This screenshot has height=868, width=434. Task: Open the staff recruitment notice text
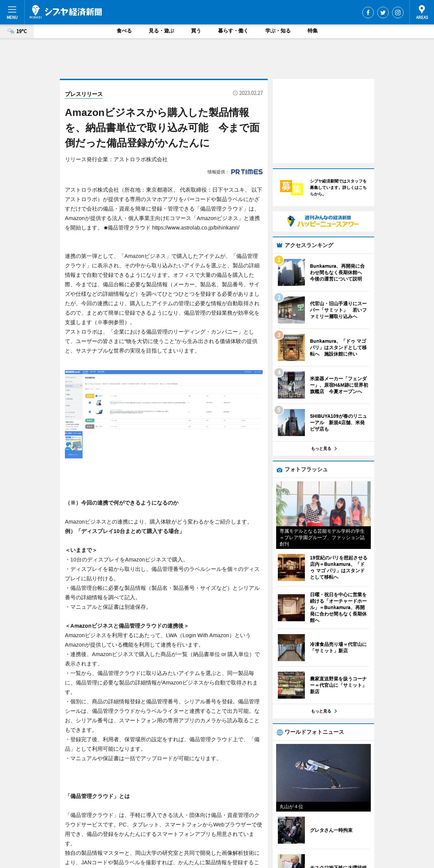tap(338, 188)
